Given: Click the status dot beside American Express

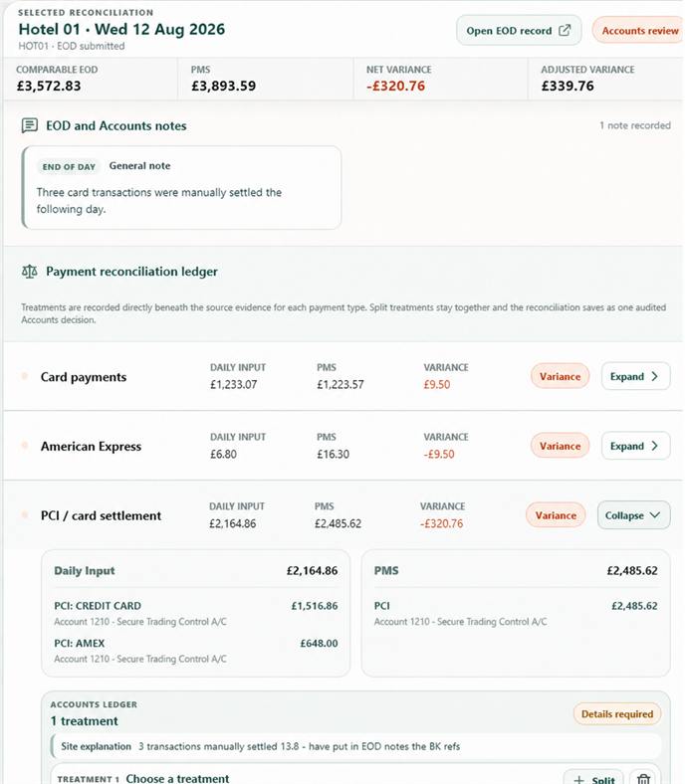Looking at the screenshot, I should click(25, 446).
